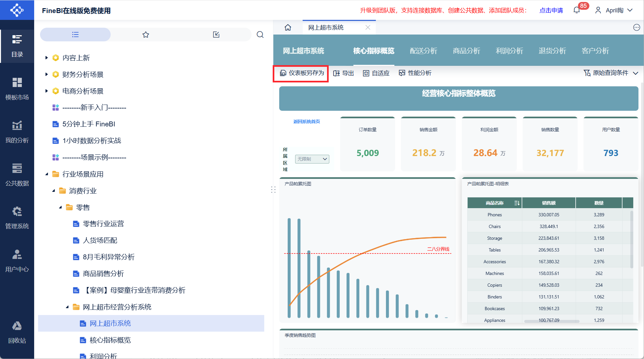The width and height of the screenshot is (644, 359).
Task: Click the sort icon on 商品名称 column
Action: pos(516,203)
